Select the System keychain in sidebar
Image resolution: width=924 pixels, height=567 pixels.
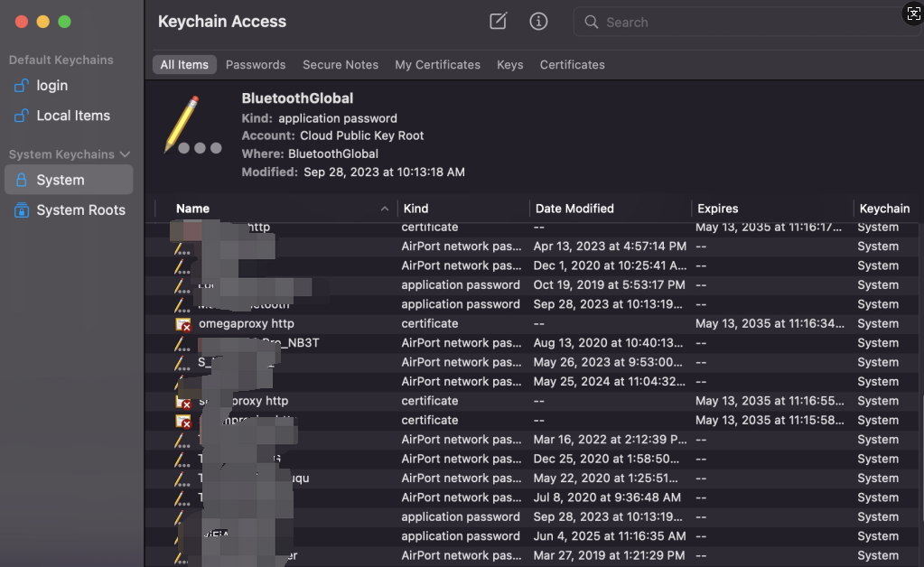click(x=69, y=180)
